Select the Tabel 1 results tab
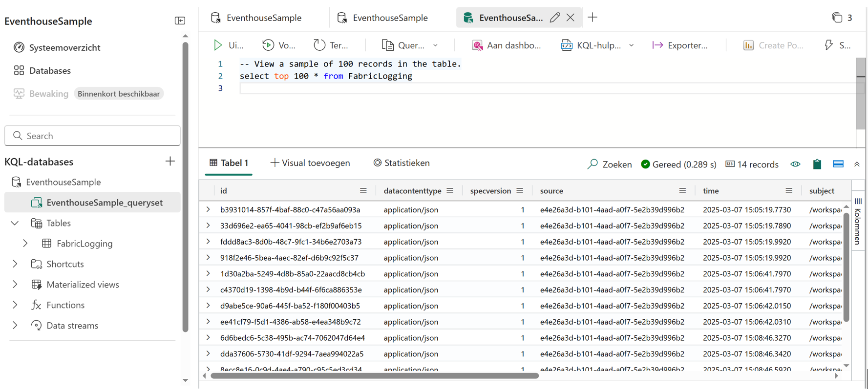Image resolution: width=868 pixels, height=391 pixels. (x=229, y=163)
